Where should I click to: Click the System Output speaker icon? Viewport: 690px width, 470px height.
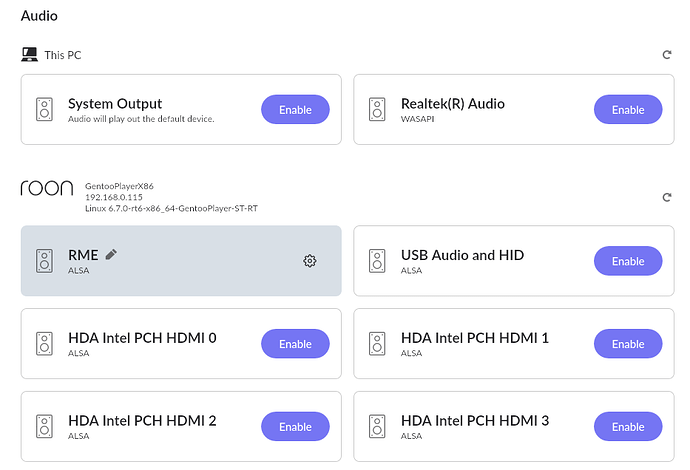(x=44, y=109)
